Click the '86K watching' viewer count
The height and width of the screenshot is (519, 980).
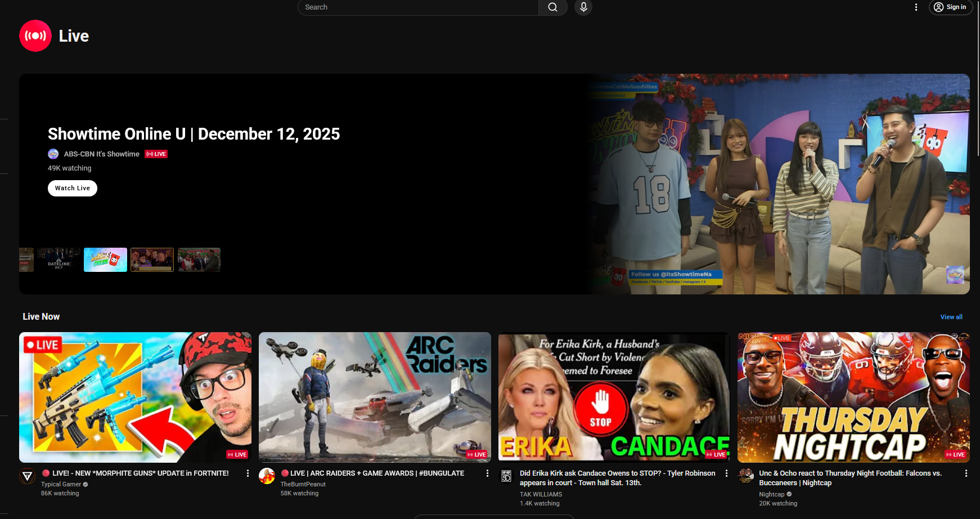[x=60, y=494]
